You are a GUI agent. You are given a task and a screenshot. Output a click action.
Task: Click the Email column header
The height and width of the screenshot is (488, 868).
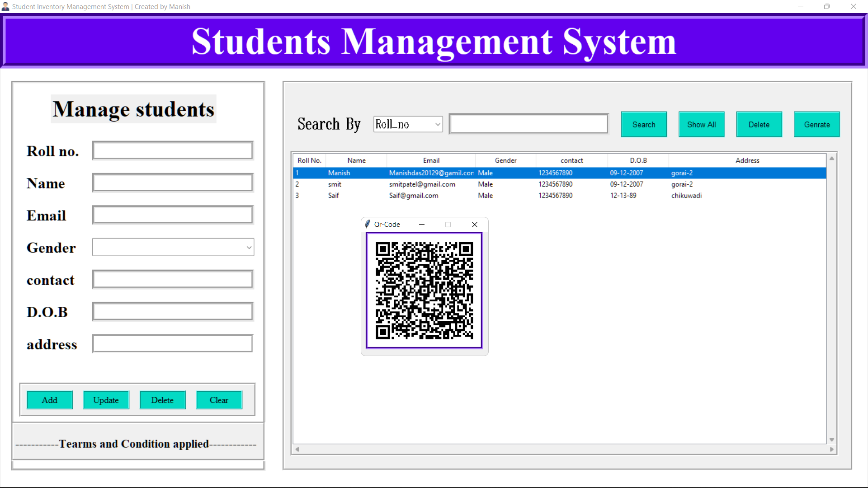coord(431,160)
